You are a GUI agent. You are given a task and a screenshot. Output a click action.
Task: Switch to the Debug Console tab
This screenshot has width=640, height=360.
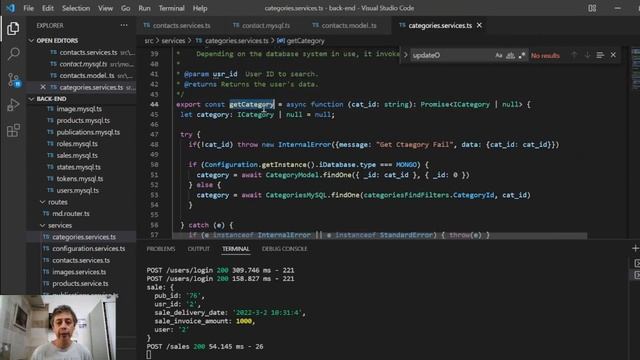pyautogui.click(x=284, y=249)
